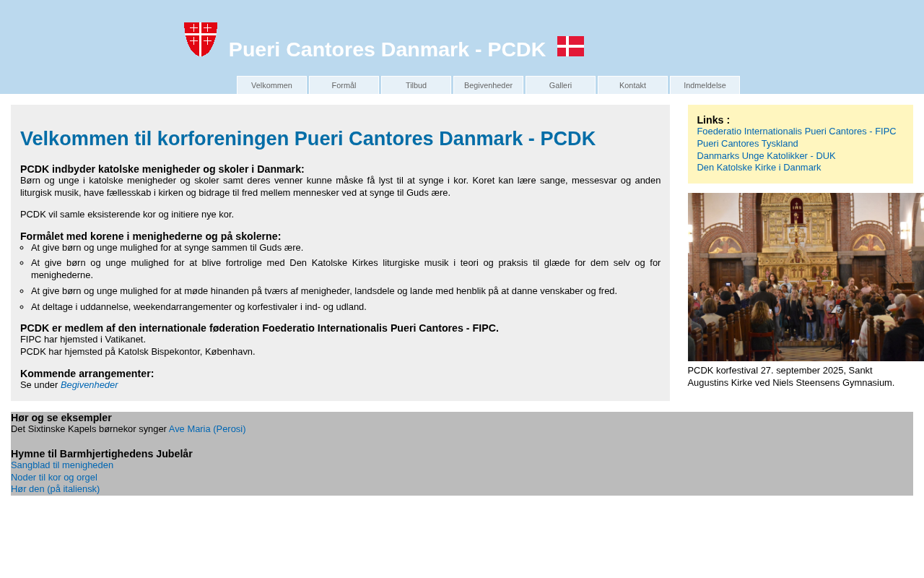Image resolution: width=924 pixels, height=578 pixels.
Task: Click the Kommende arrangementer: heading
Action: [x=87, y=374]
